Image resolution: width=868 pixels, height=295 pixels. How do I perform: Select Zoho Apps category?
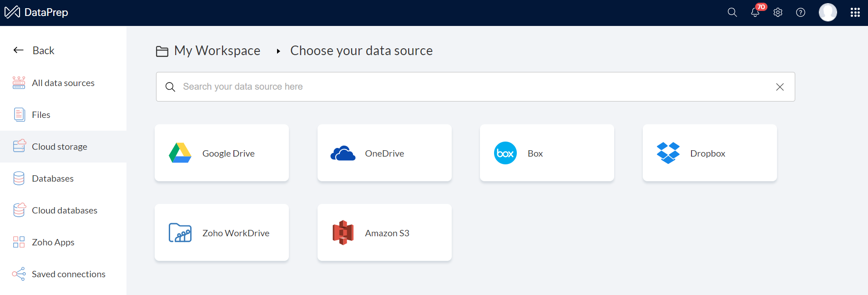(x=53, y=242)
